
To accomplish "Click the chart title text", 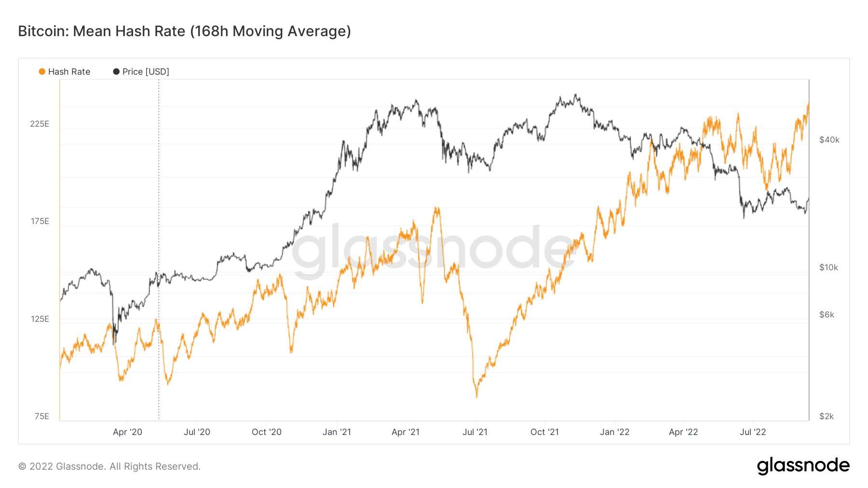I will tap(184, 31).
